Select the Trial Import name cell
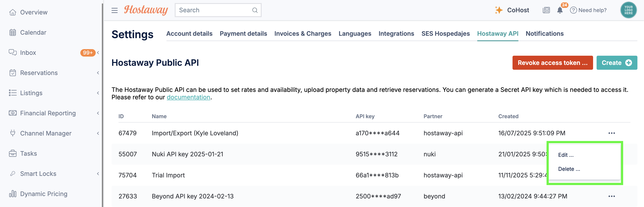The width and height of the screenshot is (644, 207). point(168,175)
